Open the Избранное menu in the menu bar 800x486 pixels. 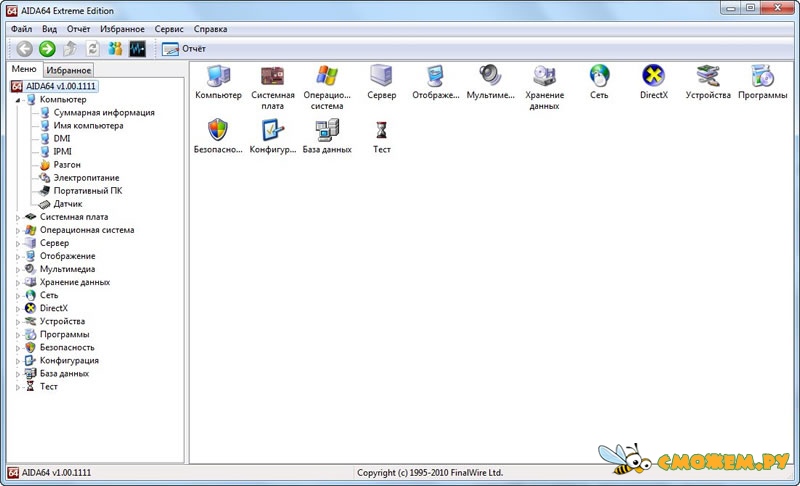pos(122,29)
